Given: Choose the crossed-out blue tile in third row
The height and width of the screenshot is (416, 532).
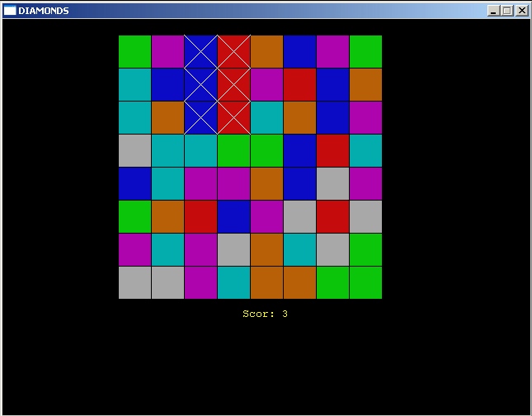Looking at the screenshot, I should (x=201, y=117).
